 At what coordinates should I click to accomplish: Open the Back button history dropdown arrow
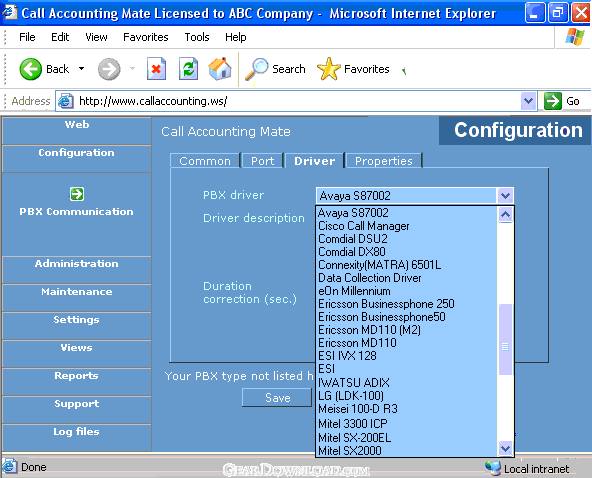(x=82, y=69)
